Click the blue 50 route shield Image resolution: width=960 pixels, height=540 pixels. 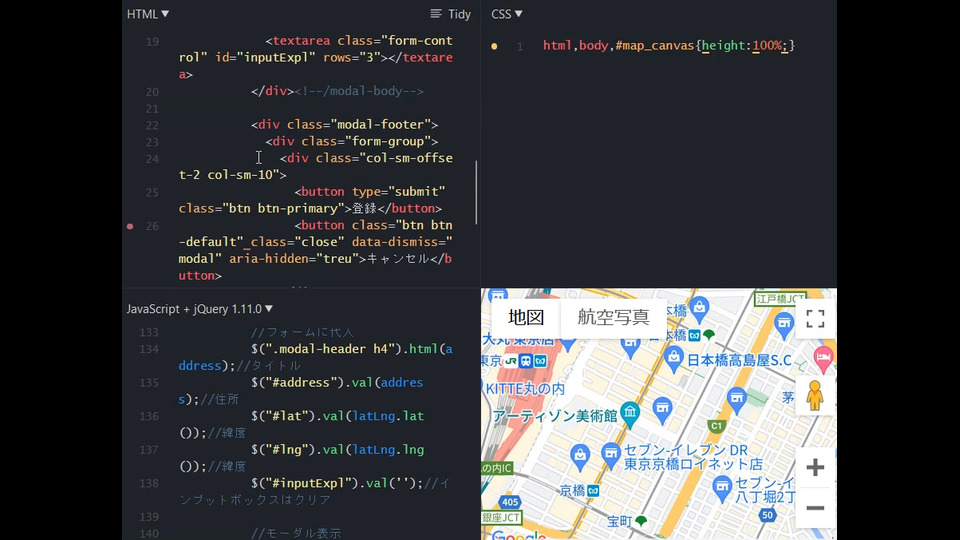(x=768, y=515)
